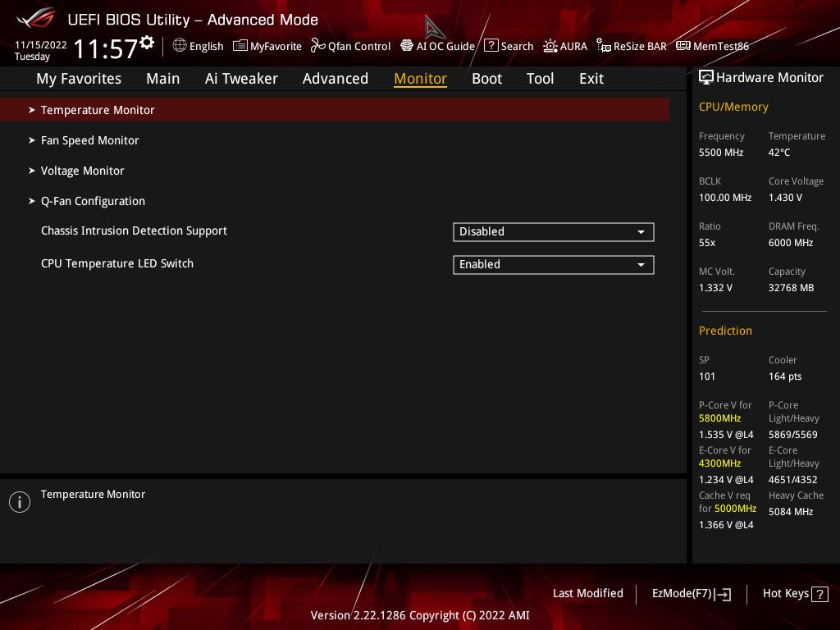Click Prediction section heading
The height and width of the screenshot is (630, 840).
click(x=725, y=331)
